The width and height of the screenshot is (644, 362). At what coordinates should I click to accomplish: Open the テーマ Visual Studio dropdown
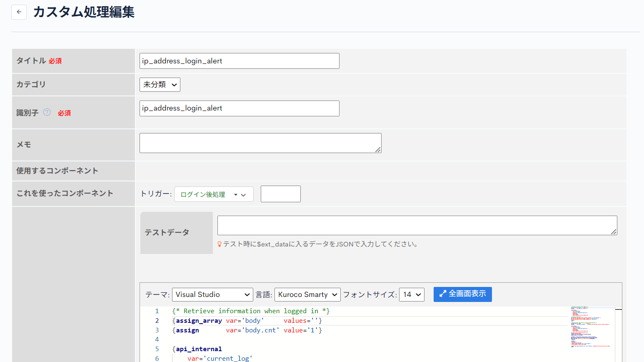(212, 294)
